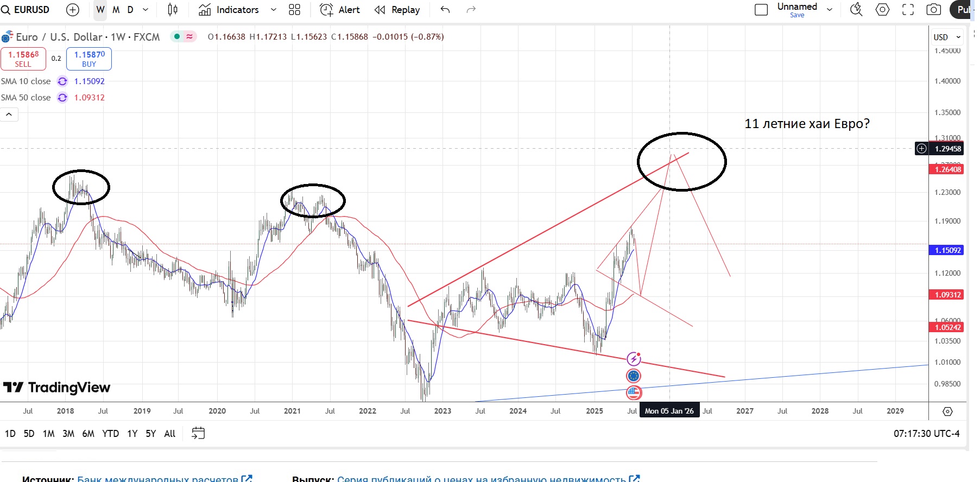Toggle the layout setup square box

coord(761,10)
